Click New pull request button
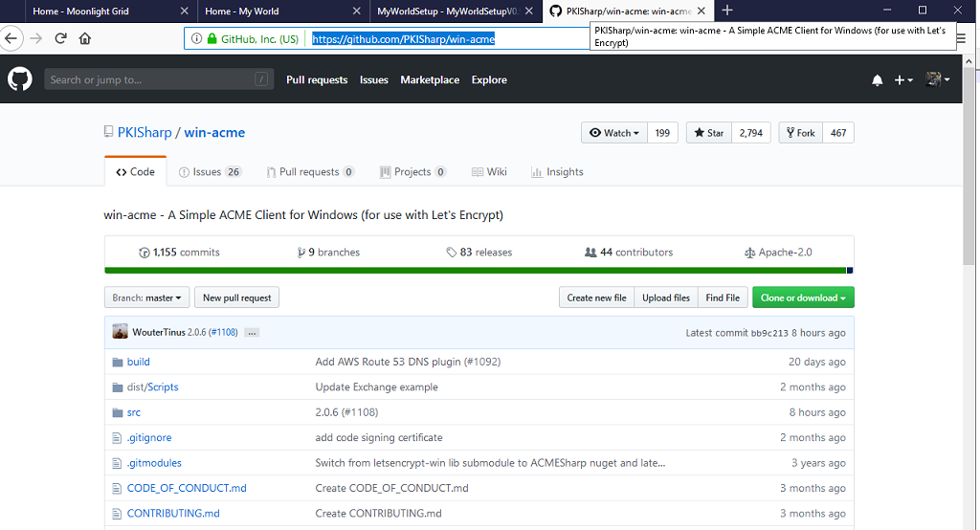The height and width of the screenshot is (530, 980). [237, 298]
